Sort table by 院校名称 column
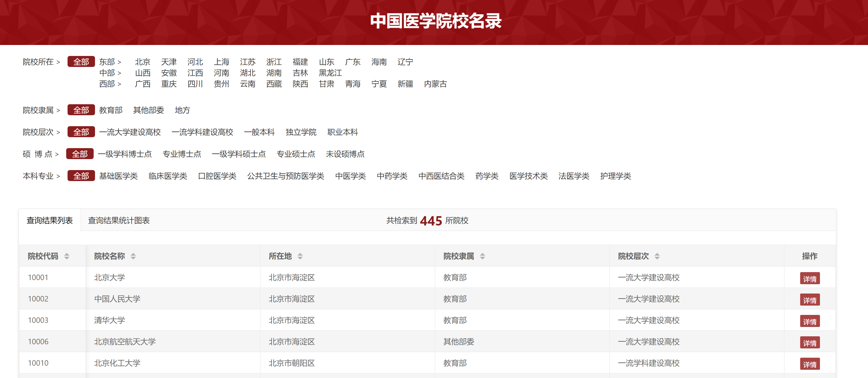 pos(133,256)
